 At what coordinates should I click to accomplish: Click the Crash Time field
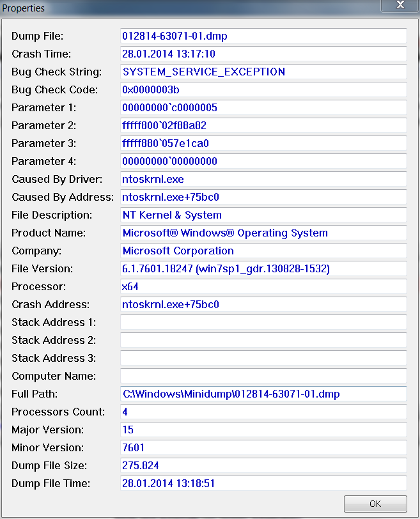pos(263,54)
